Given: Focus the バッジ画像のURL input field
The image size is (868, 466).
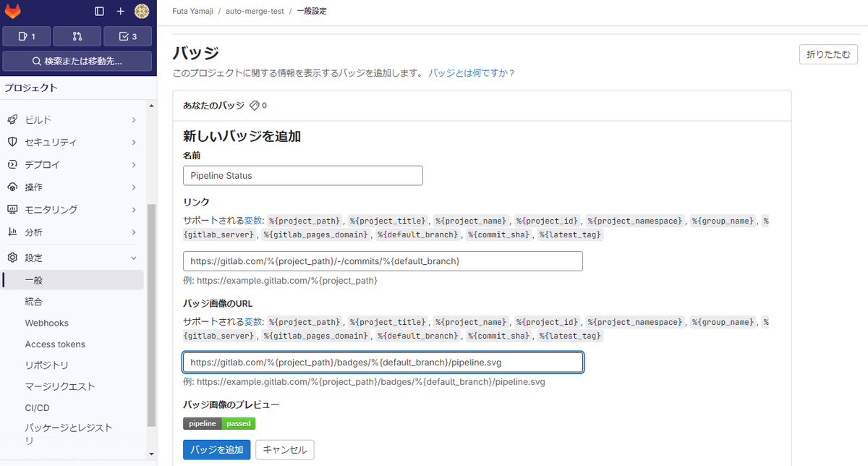Looking at the screenshot, I should (383, 362).
